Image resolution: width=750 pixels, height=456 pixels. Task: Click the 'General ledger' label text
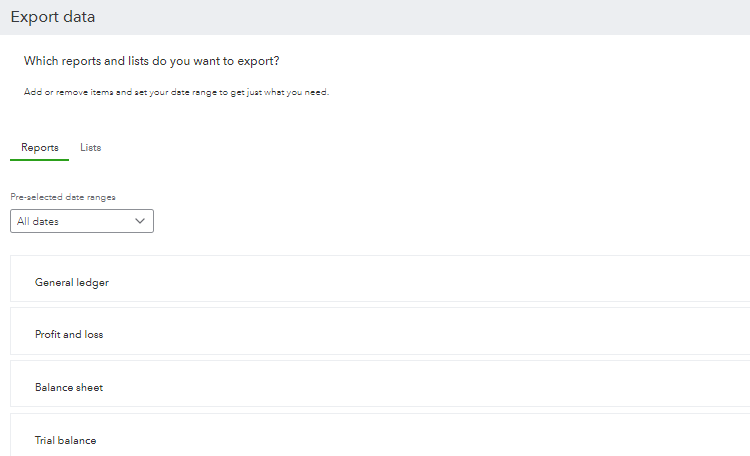[72, 282]
